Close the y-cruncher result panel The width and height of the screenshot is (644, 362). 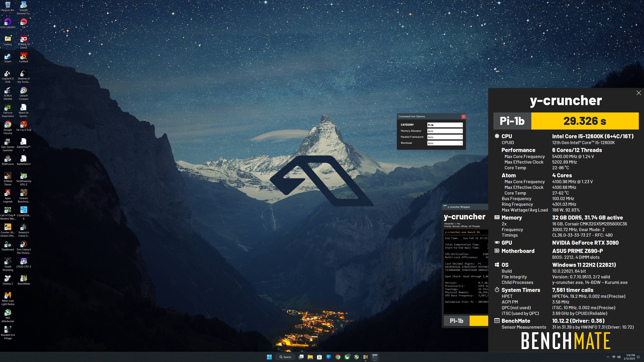(x=638, y=93)
